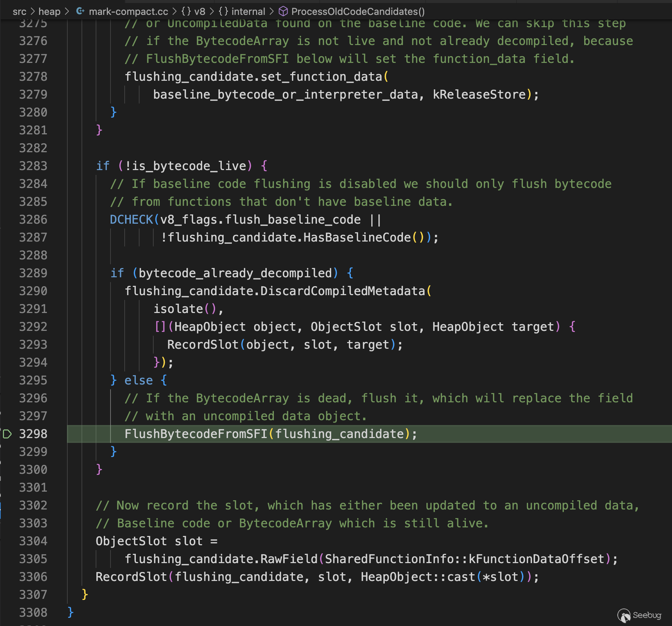
Task: Click the closing yellow brace on line 3307
Action: (85, 594)
